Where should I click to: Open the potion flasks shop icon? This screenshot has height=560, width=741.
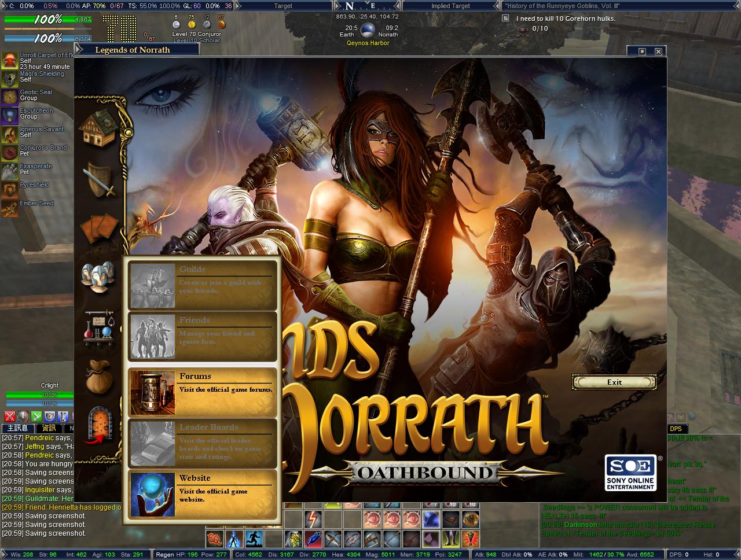[x=100, y=327]
